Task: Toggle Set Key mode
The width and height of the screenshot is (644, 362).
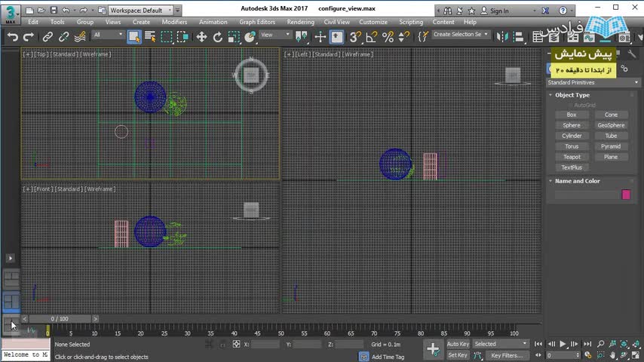Action: pyautogui.click(x=458, y=355)
